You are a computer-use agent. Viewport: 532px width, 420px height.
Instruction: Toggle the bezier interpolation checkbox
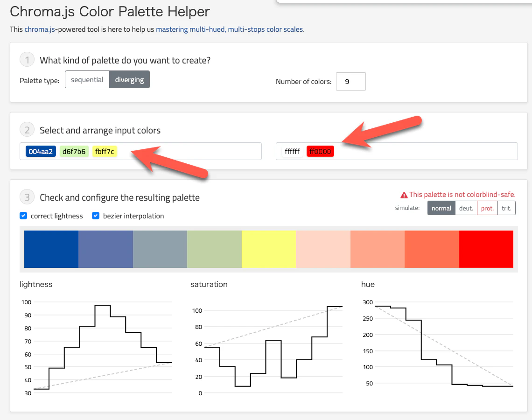tap(96, 216)
